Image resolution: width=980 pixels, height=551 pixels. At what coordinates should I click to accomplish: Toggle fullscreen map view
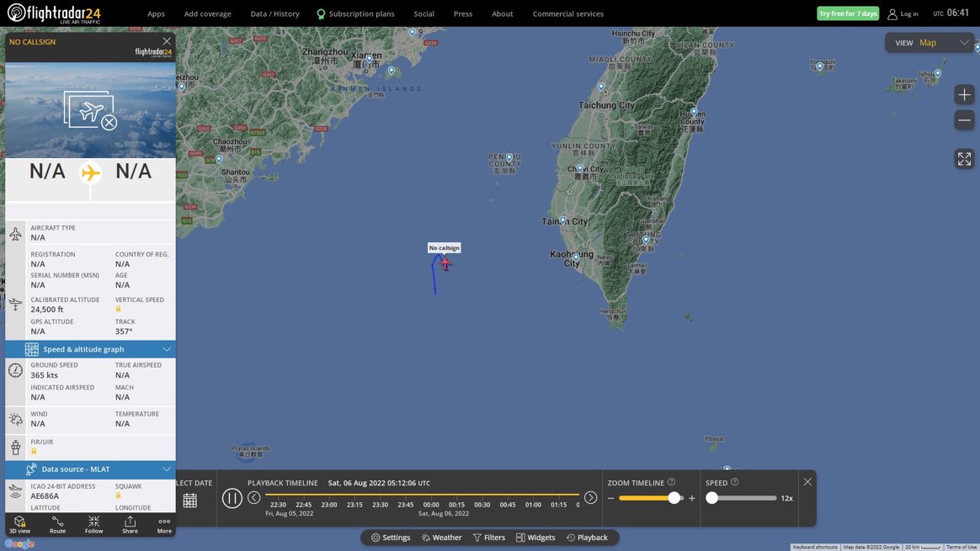pos(964,159)
